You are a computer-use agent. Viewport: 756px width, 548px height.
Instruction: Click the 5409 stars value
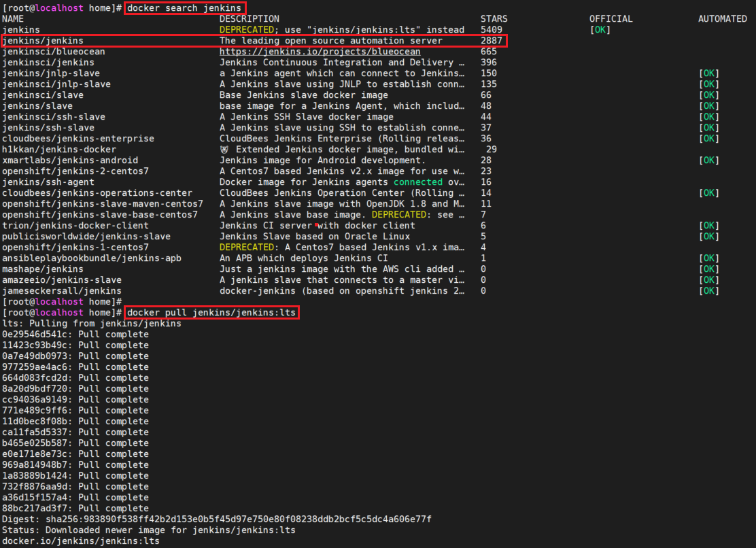492,29
